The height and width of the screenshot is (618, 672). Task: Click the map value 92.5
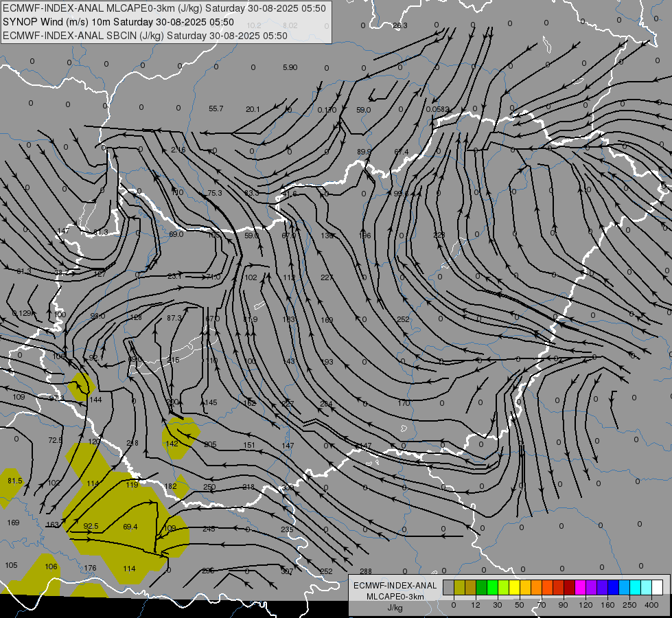click(91, 526)
